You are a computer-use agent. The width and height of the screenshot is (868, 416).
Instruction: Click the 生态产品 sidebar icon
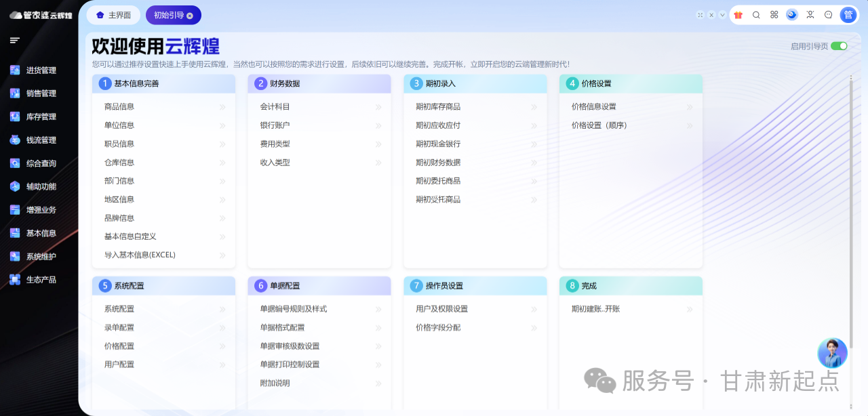click(x=15, y=280)
